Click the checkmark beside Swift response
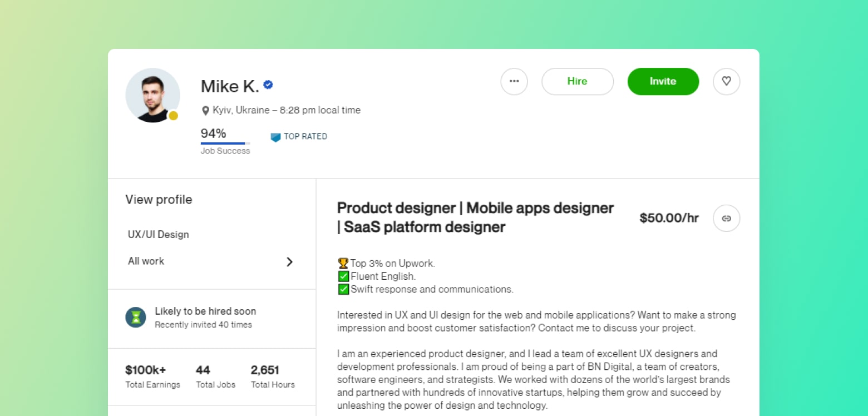The height and width of the screenshot is (416, 868). pos(343,289)
